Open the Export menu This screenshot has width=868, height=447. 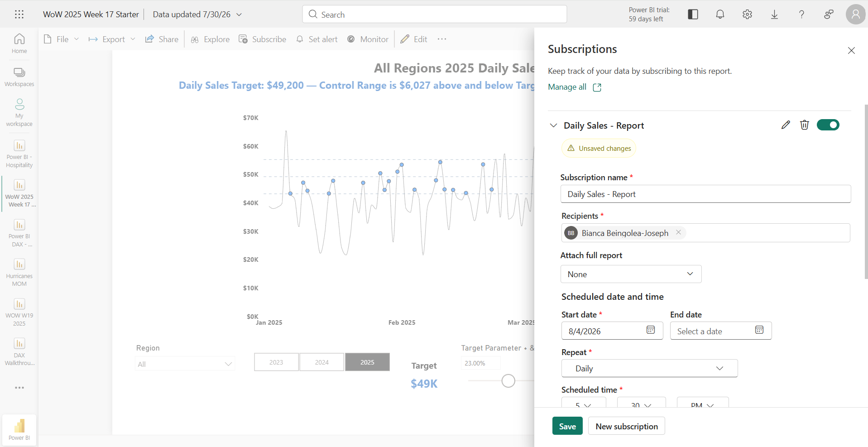point(112,39)
